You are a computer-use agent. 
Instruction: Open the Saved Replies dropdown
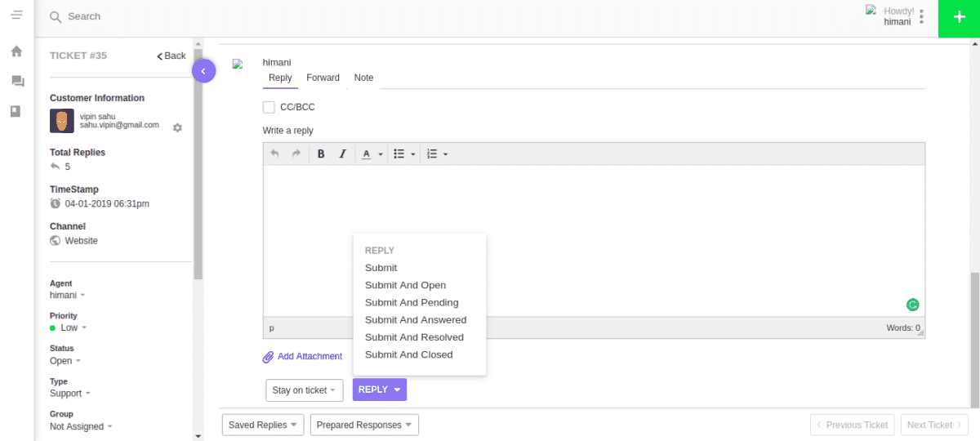tap(263, 425)
